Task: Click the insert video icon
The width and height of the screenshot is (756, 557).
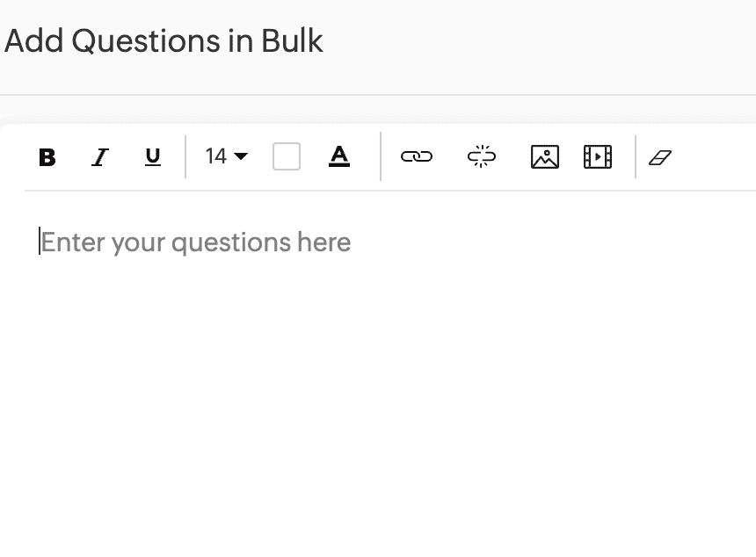Action: pyautogui.click(x=598, y=157)
